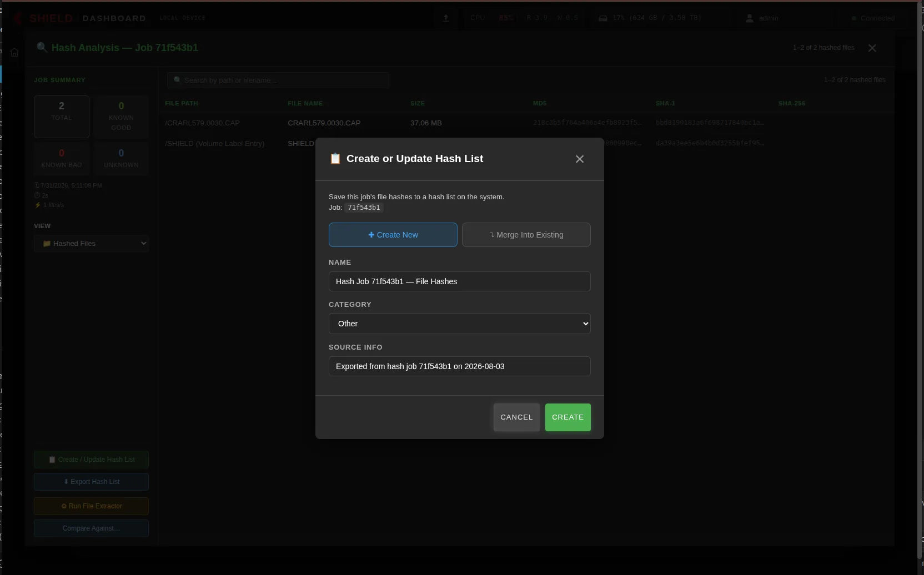Click the Compare Against button
924x575 pixels.
click(x=91, y=528)
